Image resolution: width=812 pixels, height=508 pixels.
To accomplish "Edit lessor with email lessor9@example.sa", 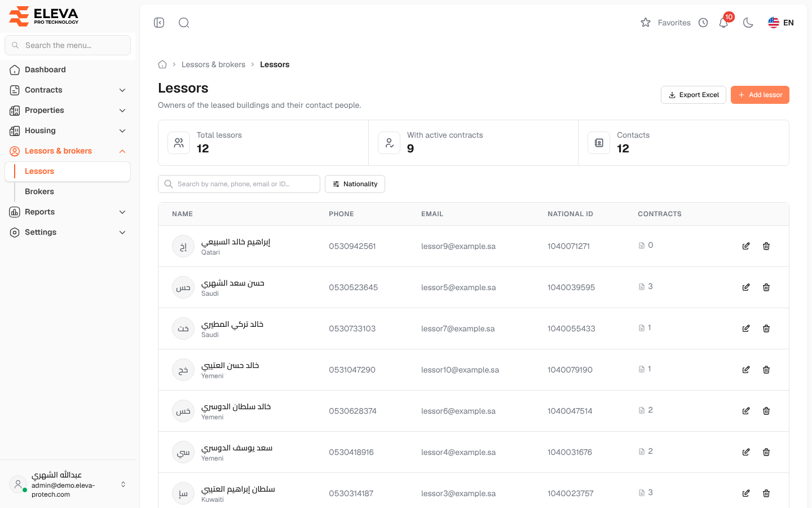I will pyautogui.click(x=746, y=246).
